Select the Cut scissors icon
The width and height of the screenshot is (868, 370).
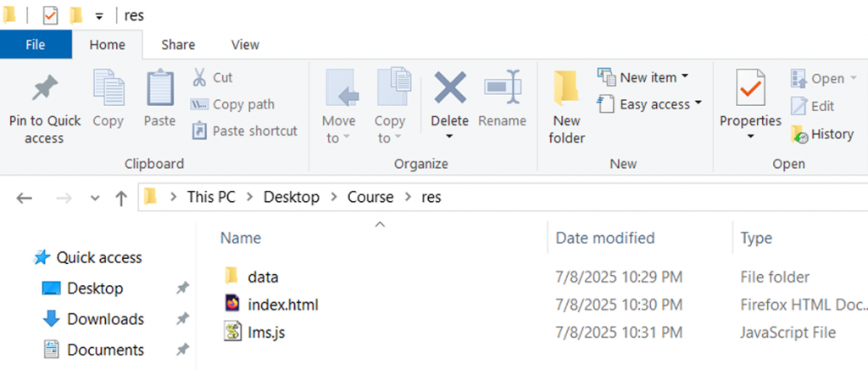(199, 77)
